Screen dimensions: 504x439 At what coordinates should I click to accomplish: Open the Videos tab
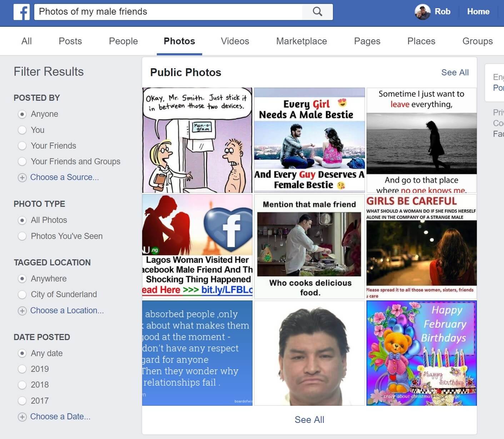(x=235, y=41)
